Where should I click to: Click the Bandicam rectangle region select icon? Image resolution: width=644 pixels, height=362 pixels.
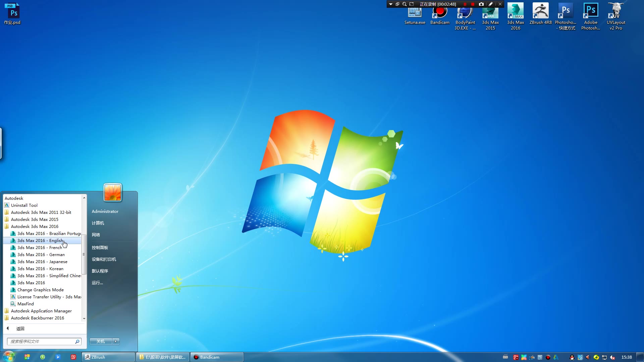click(x=412, y=4)
